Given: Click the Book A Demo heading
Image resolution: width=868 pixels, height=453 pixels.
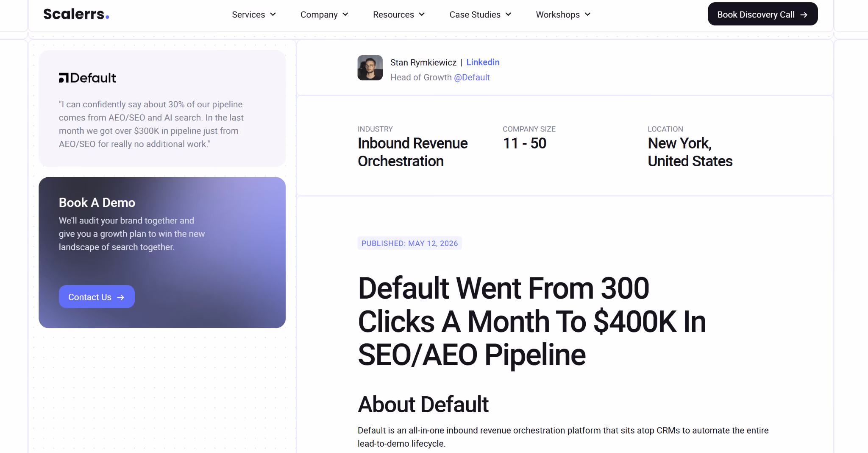Looking at the screenshot, I should click(x=97, y=203).
